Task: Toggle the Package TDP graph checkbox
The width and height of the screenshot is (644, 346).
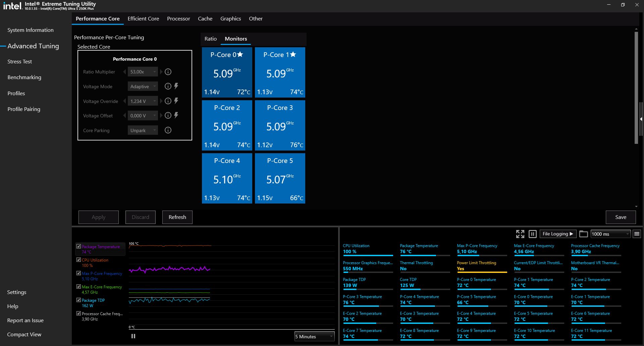Action: pyautogui.click(x=78, y=300)
